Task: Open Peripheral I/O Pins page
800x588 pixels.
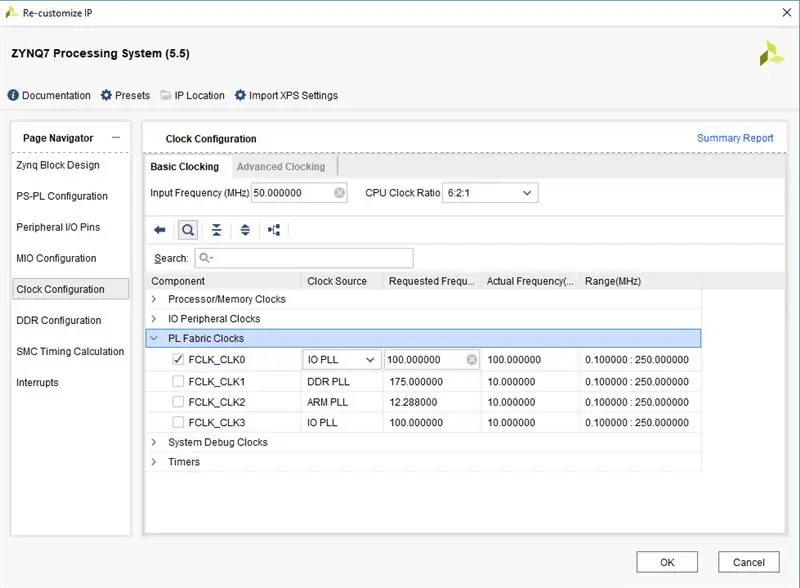Action: (58, 227)
